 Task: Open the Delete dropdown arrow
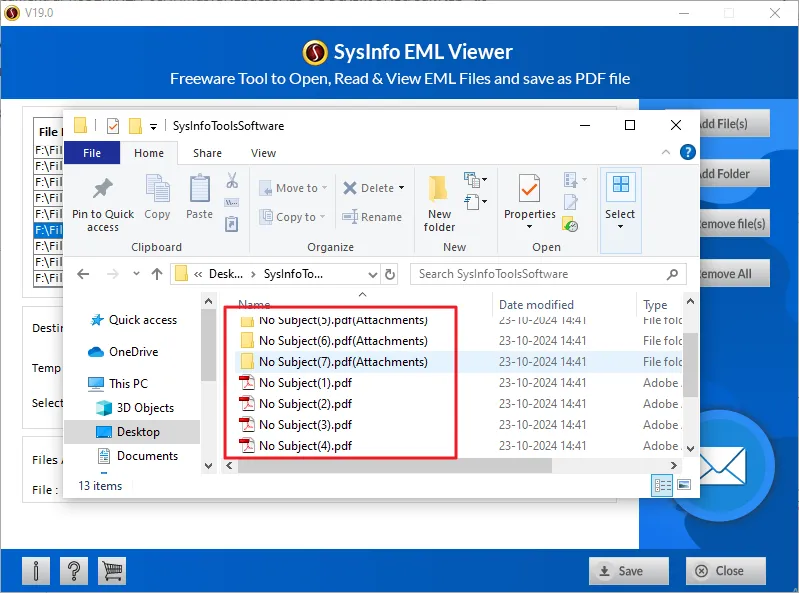(401, 188)
